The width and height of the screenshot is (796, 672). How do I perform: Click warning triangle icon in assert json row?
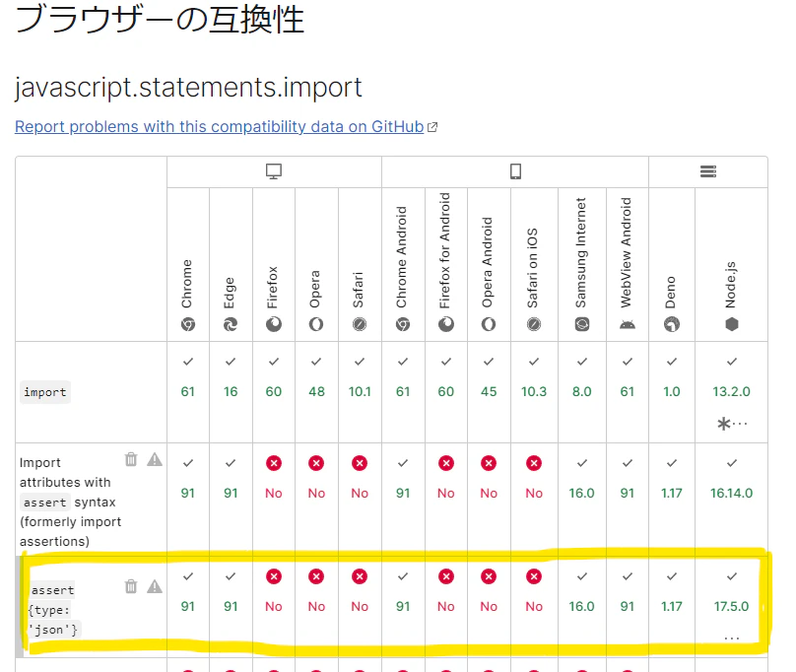tap(155, 586)
